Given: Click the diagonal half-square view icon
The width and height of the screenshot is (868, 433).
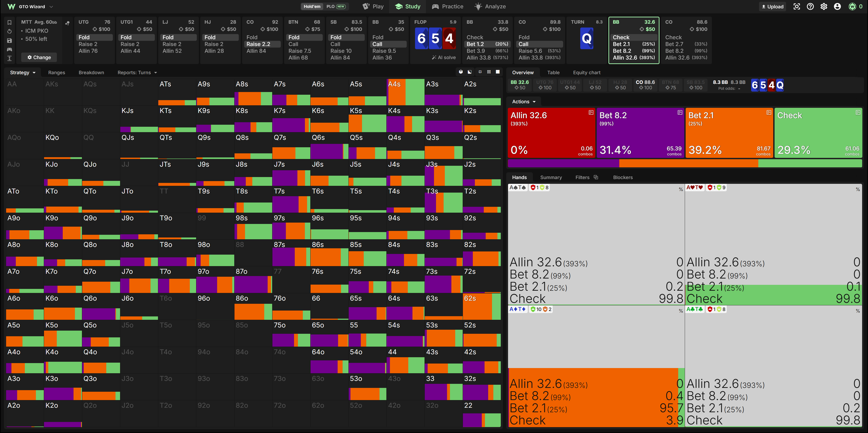Looking at the screenshot, I should [470, 72].
